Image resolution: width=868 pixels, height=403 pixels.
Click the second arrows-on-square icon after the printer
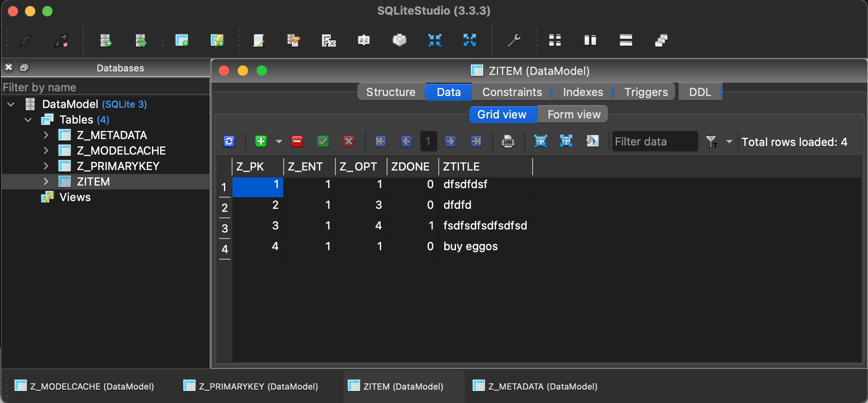pyautogui.click(x=566, y=141)
